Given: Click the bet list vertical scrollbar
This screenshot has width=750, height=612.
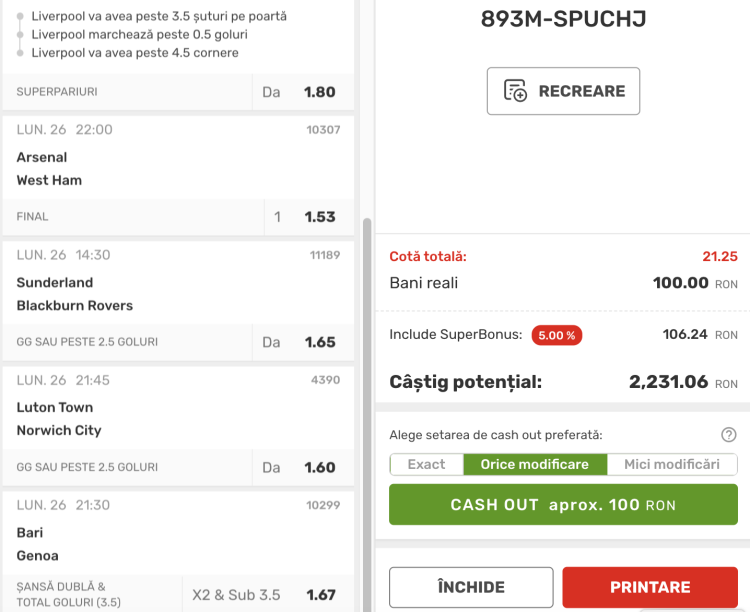Looking at the screenshot, I should coord(366,400).
